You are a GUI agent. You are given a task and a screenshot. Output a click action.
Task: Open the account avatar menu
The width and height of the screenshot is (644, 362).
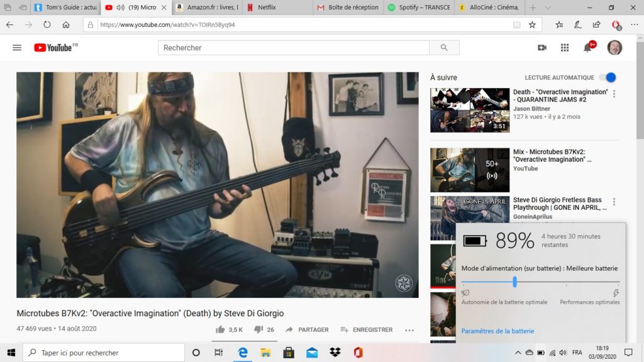pyautogui.click(x=614, y=48)
